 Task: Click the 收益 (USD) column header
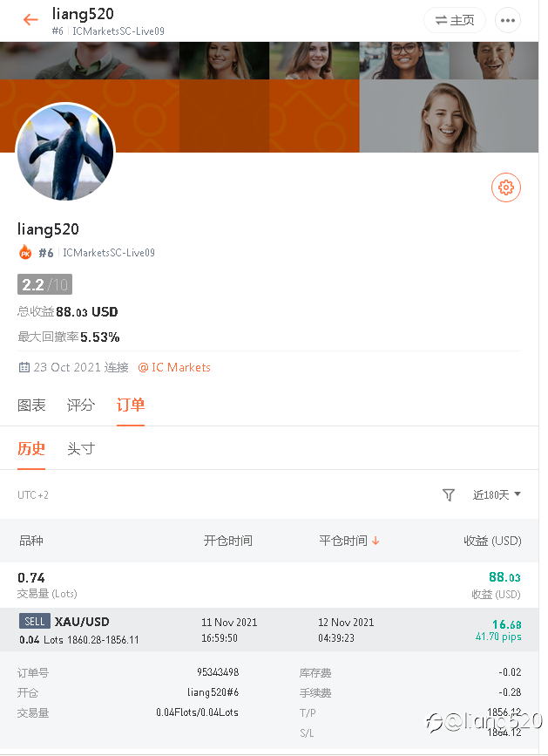tap(492, 541)
